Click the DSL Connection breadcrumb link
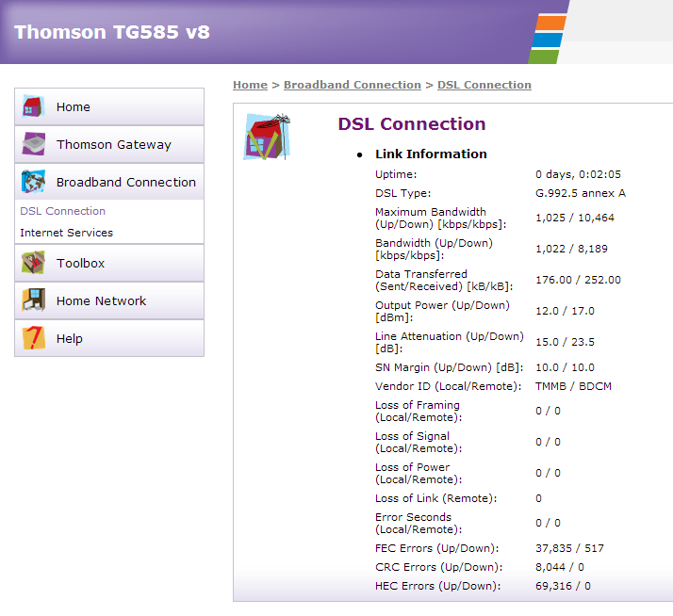 click(x=484, y=85)
